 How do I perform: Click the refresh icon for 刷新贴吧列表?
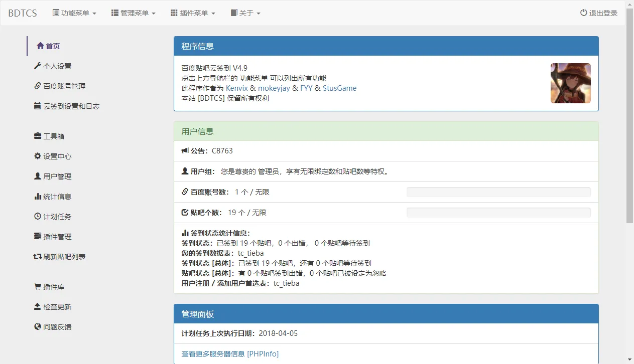tap(37, 257)
